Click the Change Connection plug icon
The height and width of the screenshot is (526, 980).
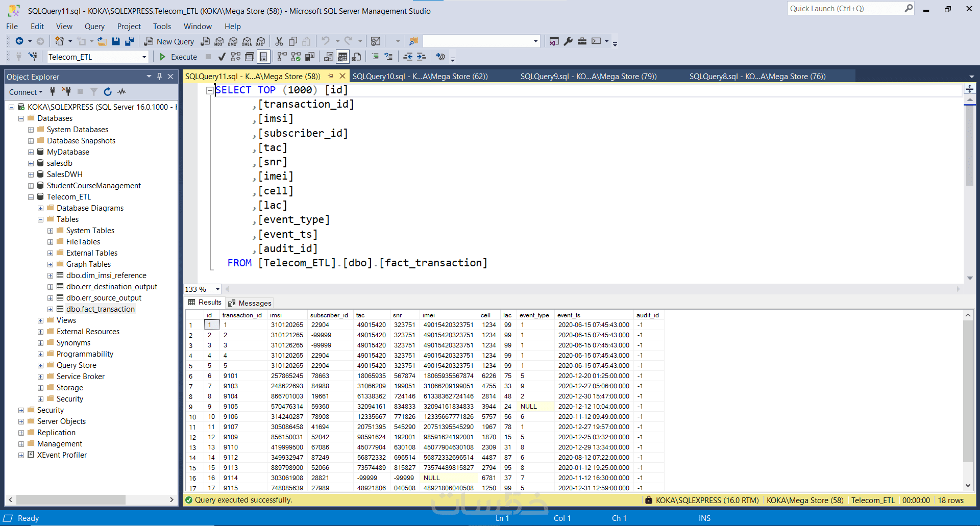click(x=33, y=57)
